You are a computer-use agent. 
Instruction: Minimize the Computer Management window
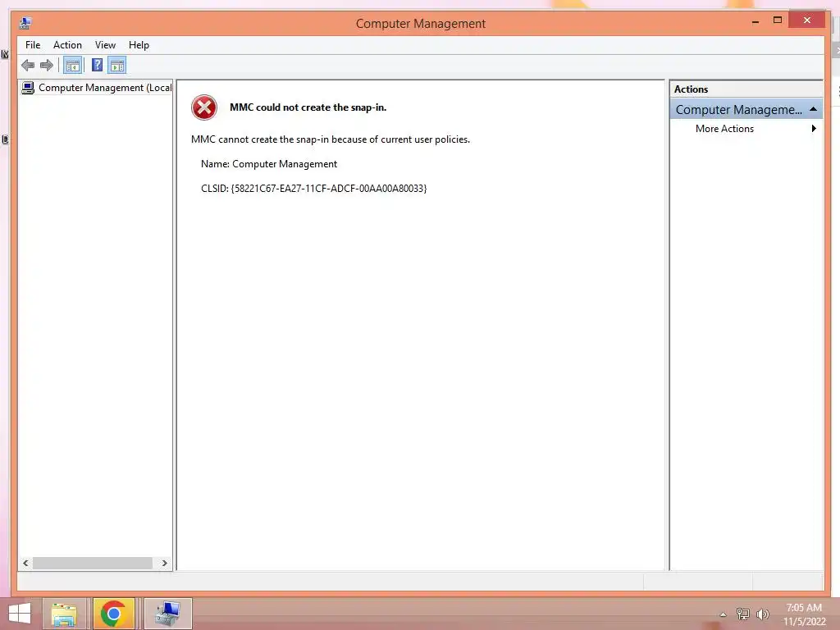point(756,21)
